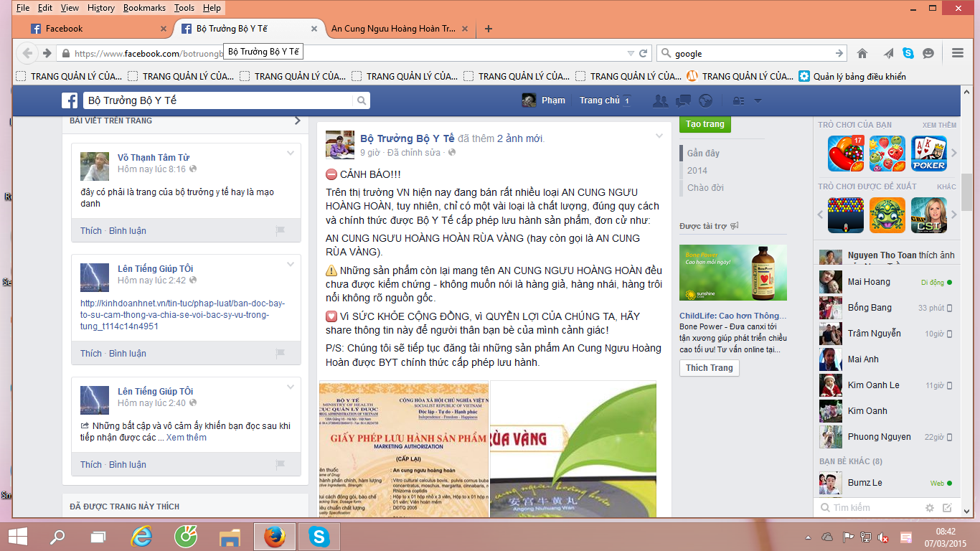980x551 pixels.
Task: Click the Firefox forward arrow
Action: [47, 53]
